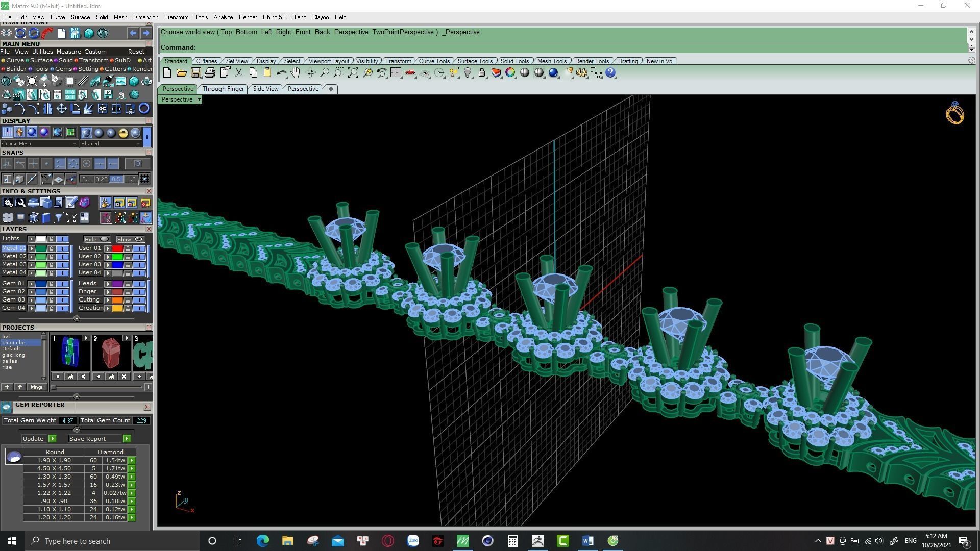
Task: Click the Zoom Extents icon
Action: 353,73
